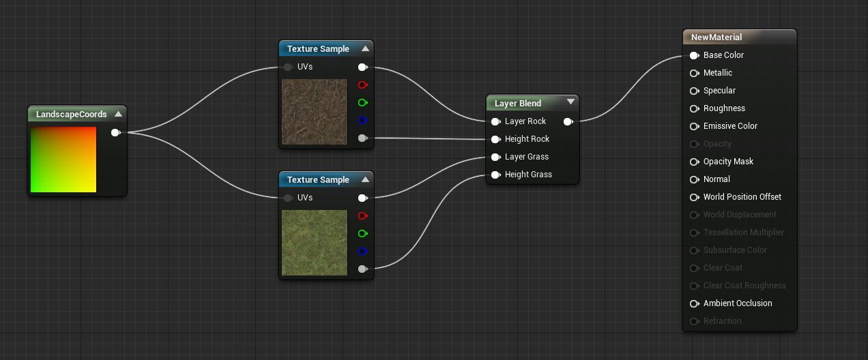Click the Emissive Color input pin
The height and width of the screenshot is (360, 868).
pyautogui.click(x=695, y=126)
